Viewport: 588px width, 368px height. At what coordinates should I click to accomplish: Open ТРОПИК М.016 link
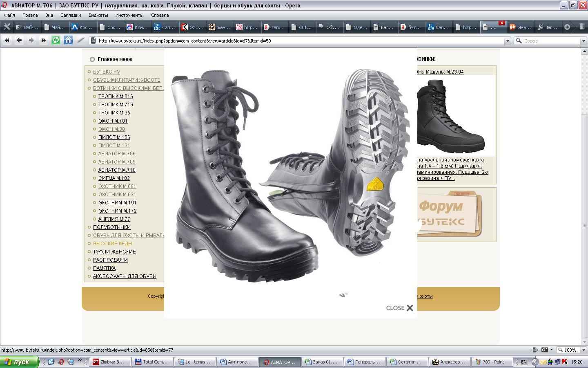(x=116, y=96)
